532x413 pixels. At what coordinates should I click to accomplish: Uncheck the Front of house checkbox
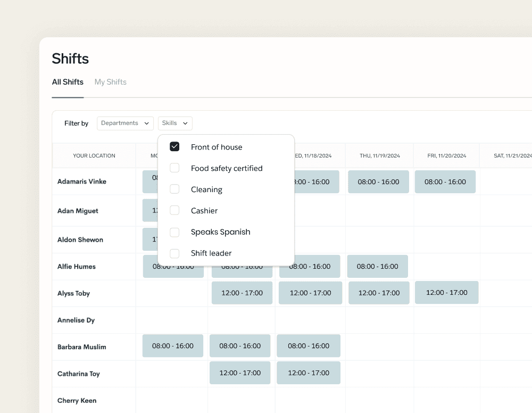point(174,146)
